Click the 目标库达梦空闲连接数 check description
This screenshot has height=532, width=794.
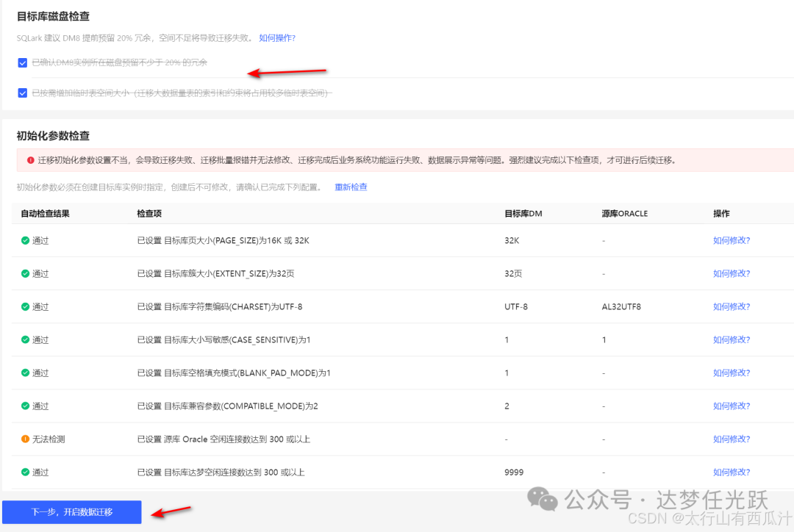pyautogui.click(x=221, y=472)
